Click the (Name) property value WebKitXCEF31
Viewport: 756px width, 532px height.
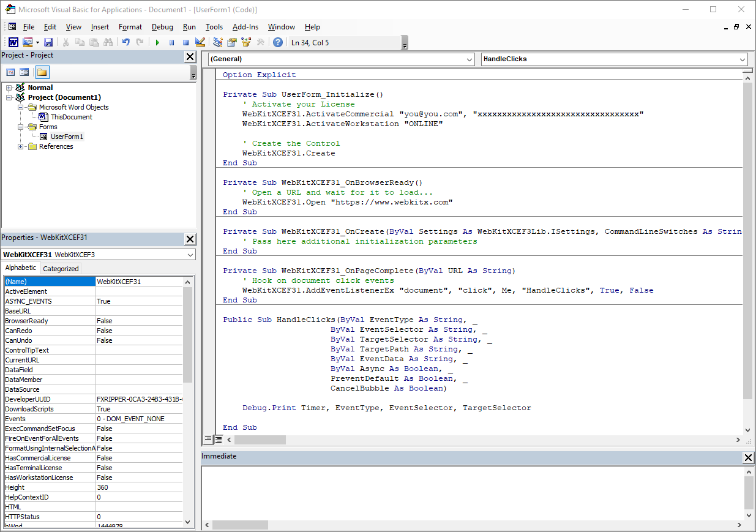[x=139, y=282]
